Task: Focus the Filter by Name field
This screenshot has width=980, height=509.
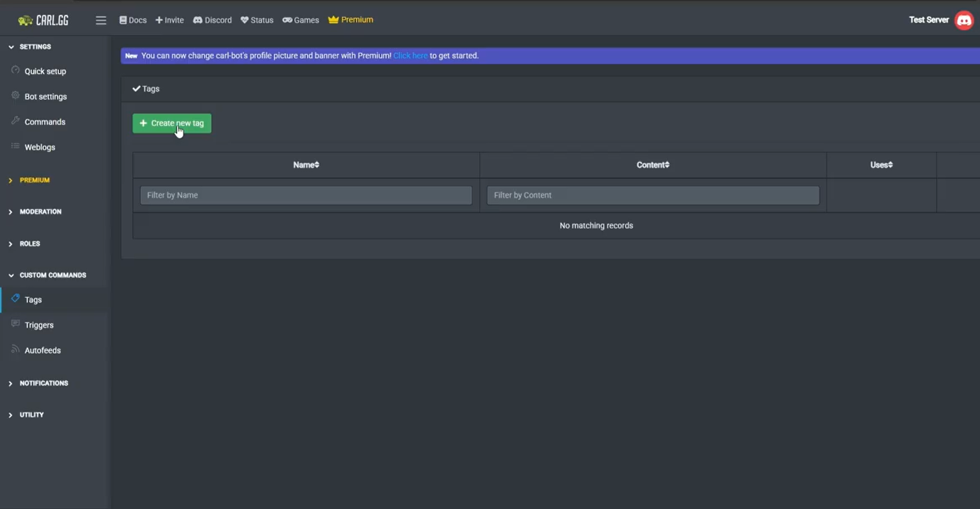Action: pyautogui.click(x=306, y=195)
